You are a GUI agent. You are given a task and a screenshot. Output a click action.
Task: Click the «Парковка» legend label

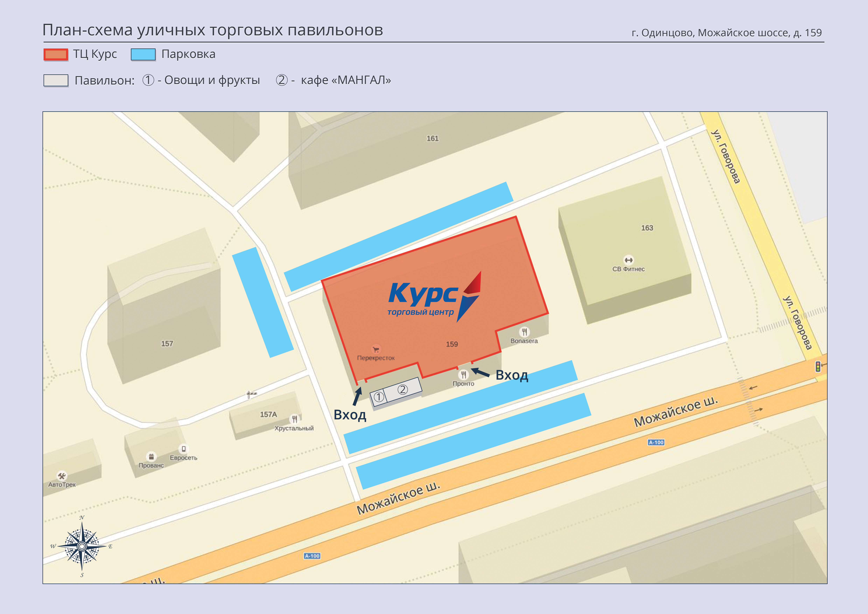click(x=188, y=54)
